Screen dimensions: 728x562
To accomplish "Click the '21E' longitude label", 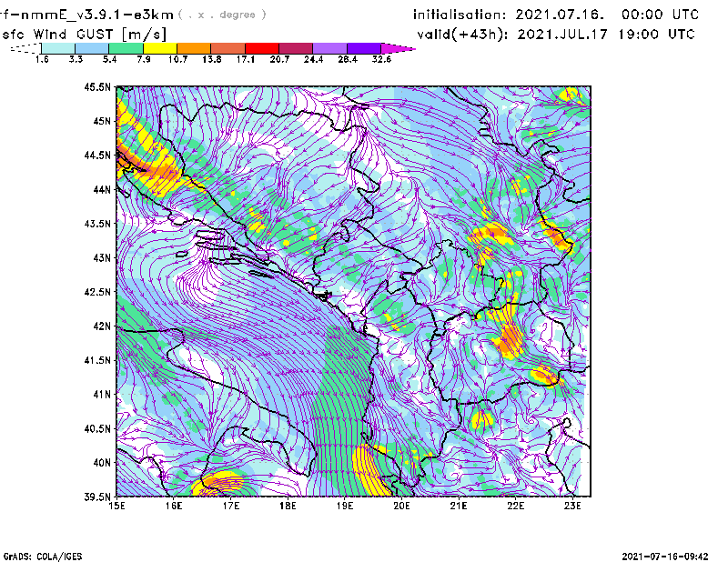I will [459, 506].
